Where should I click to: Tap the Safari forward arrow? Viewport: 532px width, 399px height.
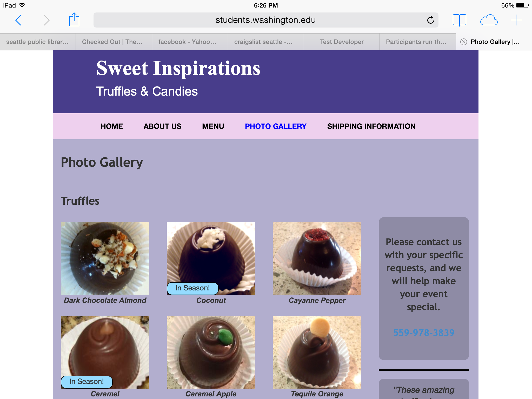(46, 20)
